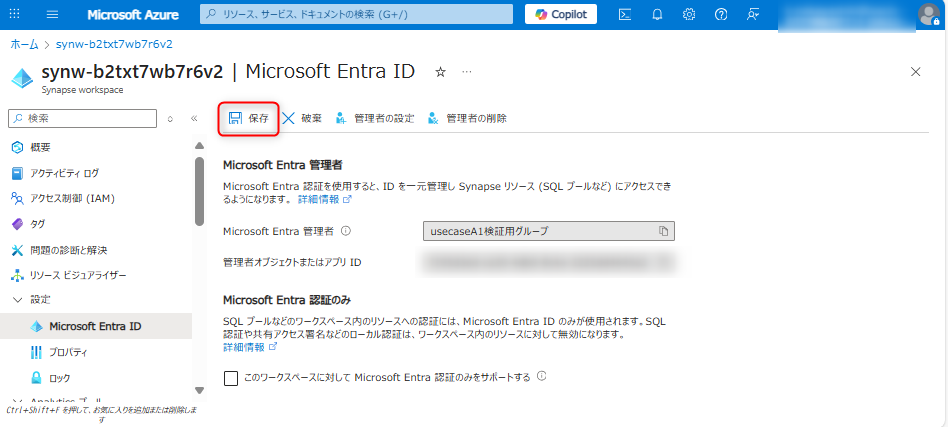Image resolution: width=948 pixels, height=427 pixels.
Task: Click 管理者の設定 toolbar button
Action: tap(375, 119)
